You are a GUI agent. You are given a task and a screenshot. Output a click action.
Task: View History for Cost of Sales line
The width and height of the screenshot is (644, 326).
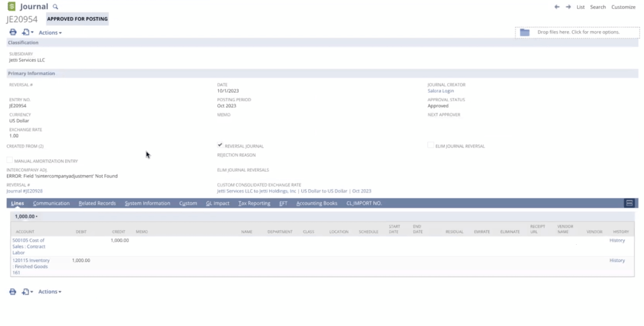(617, 240)
